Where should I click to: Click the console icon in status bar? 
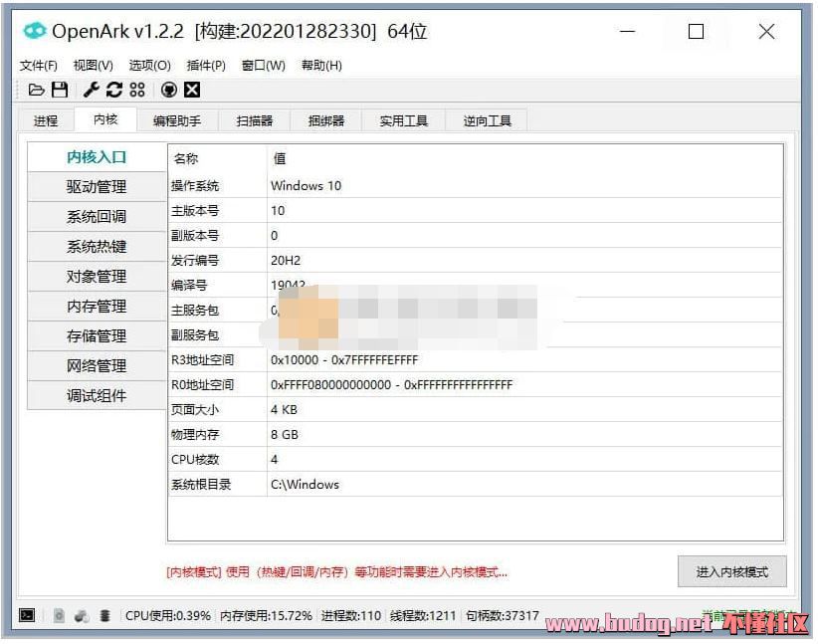coord(27,615)
